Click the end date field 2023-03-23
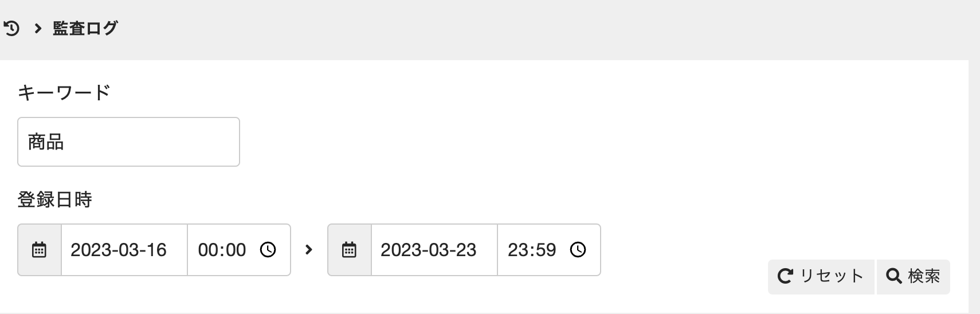980x314 pixels. 429,250
